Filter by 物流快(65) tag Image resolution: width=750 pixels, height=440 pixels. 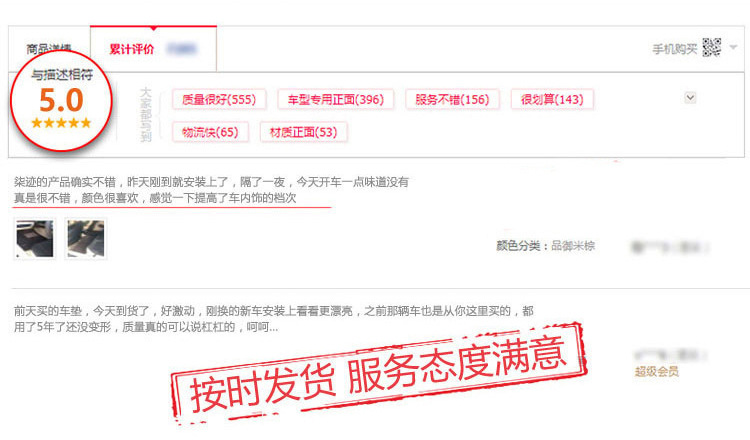click(210, 132)
